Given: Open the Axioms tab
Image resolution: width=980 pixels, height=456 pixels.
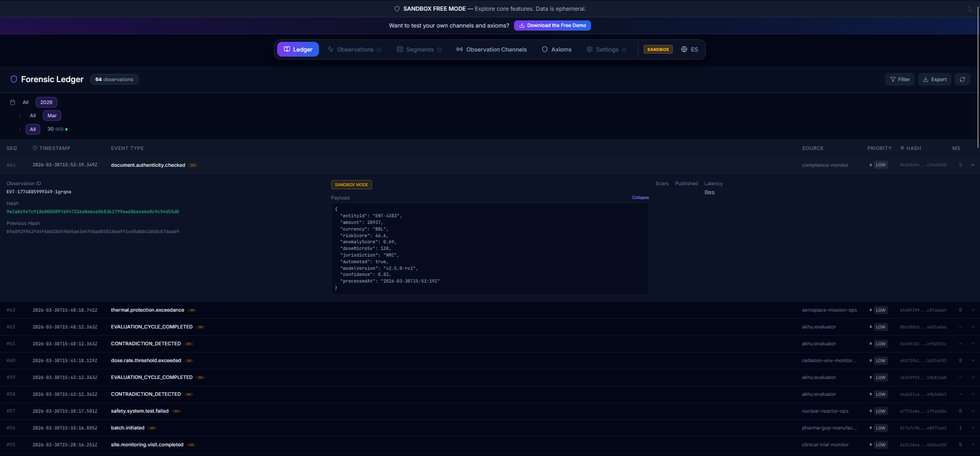Looking at the screenshot, I should pyautogui.click(x=556, y=49).
